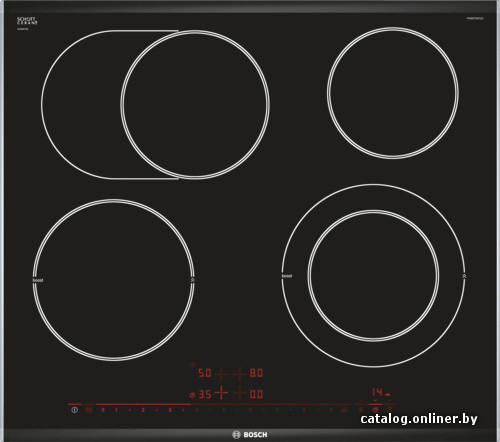This screenshot has height=442, width=500.
Task: Select the rear-left zone cross selector
Action: [221, 374]
